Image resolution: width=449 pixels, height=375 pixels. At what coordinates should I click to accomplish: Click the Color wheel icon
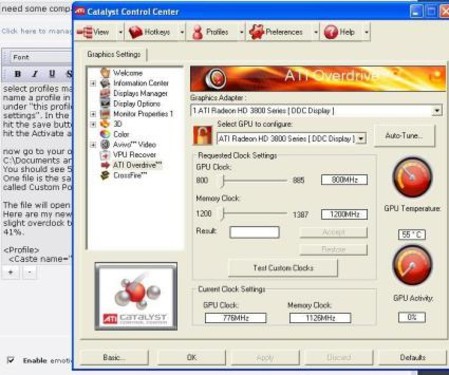click(x=105, y=134)
